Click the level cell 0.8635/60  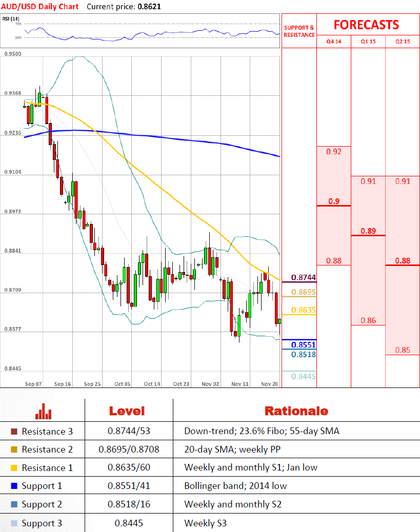pos(129,467)
